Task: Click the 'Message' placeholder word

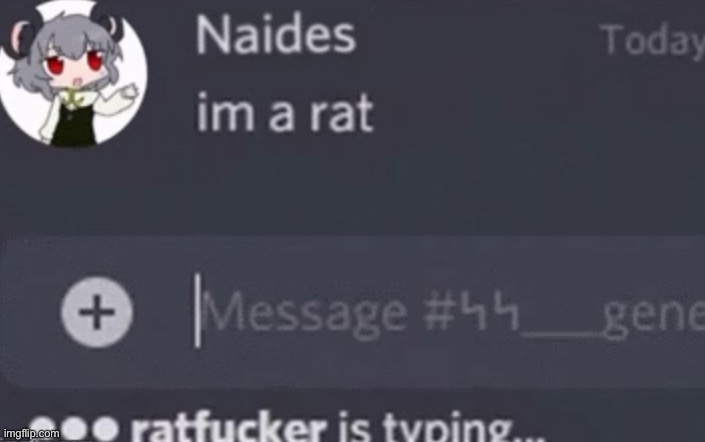Action: click(304, 313)
